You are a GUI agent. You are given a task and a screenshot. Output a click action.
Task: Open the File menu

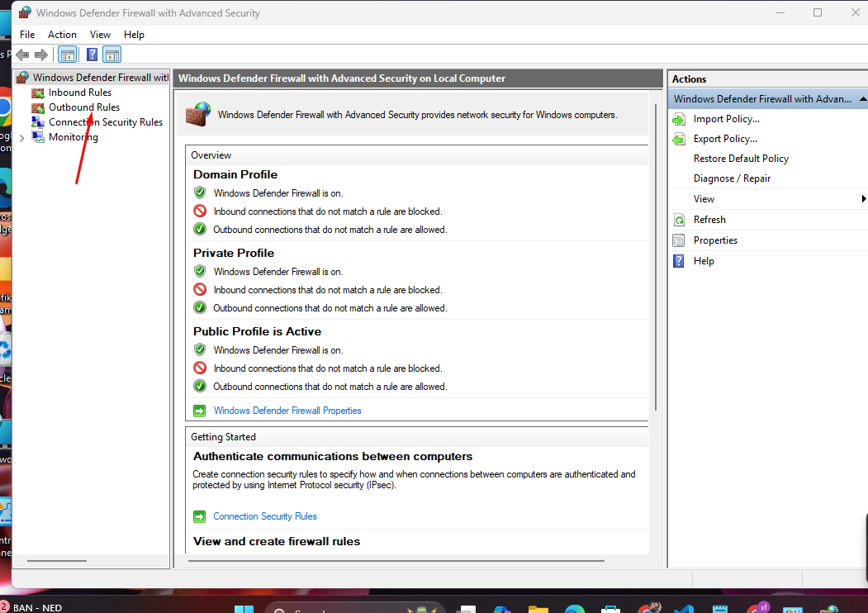point(27,35)
